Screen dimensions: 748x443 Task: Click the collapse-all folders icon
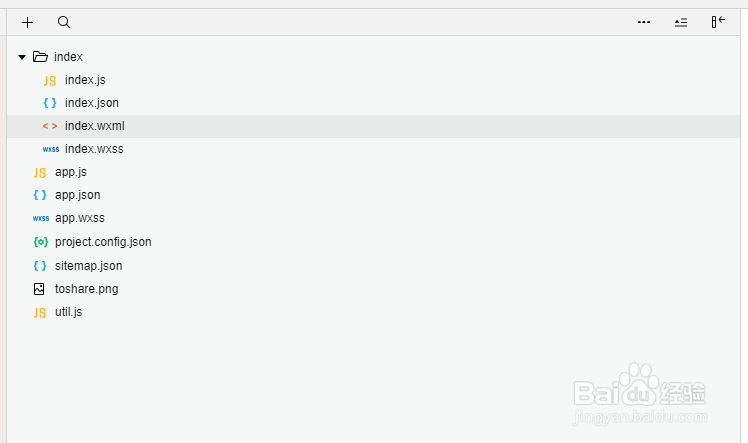click(681, 22)
